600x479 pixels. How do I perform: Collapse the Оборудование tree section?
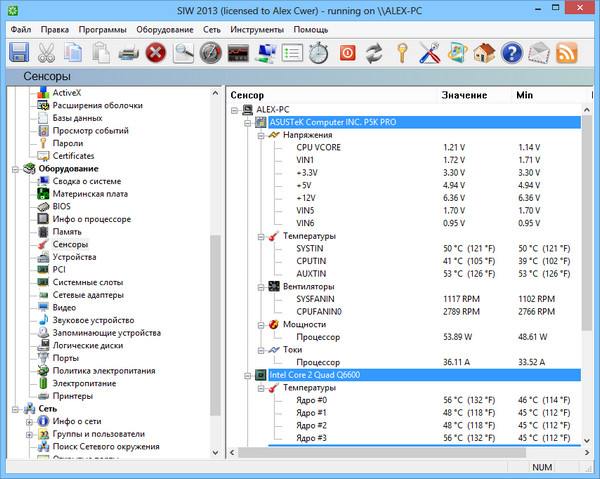pyautogui.click(x=16, y=169)
